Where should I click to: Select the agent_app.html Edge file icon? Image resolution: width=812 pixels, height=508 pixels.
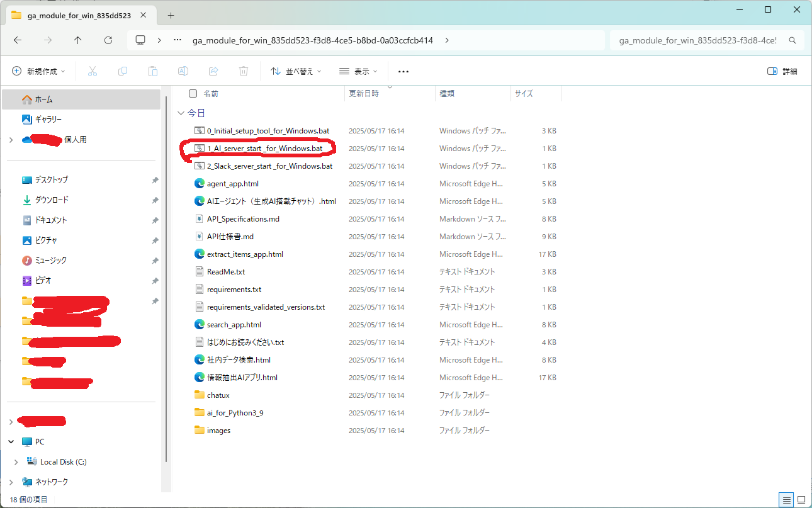[x=200, y=184]
